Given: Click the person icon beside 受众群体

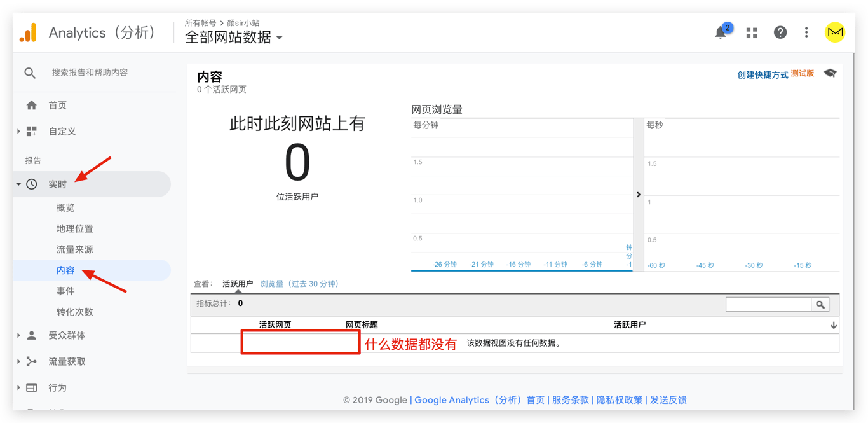Looking at the screenshot, I should pos(32,335).
